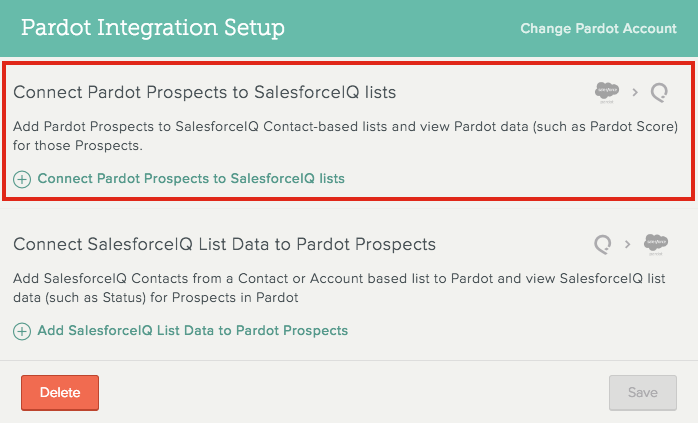Click the arrow between Pardot and SalesforceIQ icons
698x423 pixels.
[635, 93]
